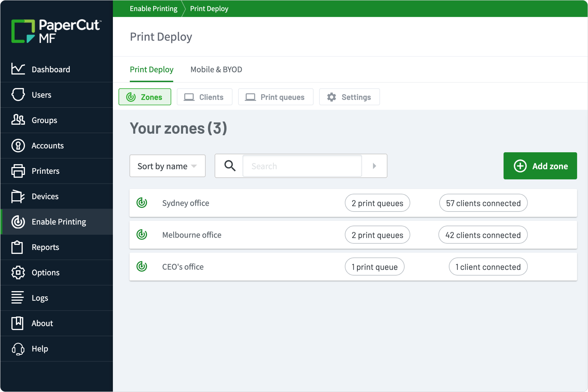Screen dimensions: 588x392
Task: Open the Settings sub-tab
Action: [x=349, y=97]
